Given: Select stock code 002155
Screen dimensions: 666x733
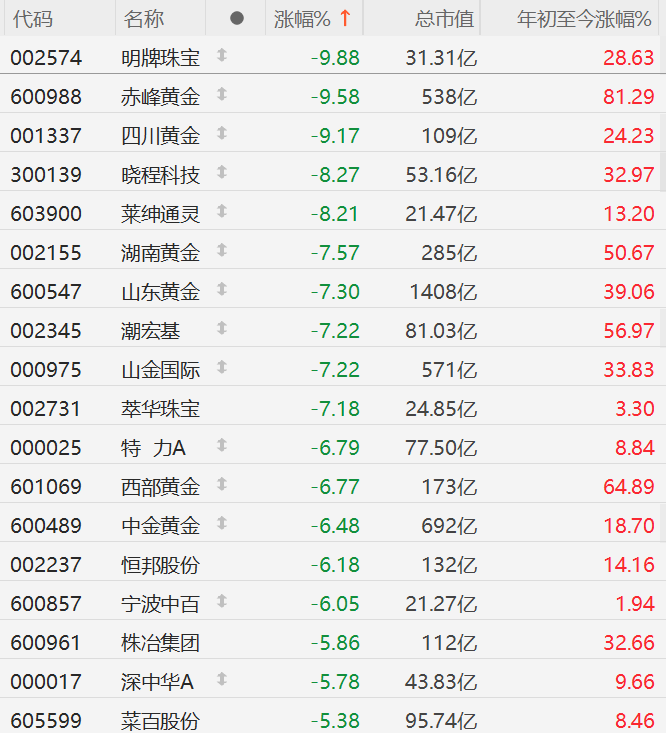Looking at the screenshot, I should pos(46,253).
